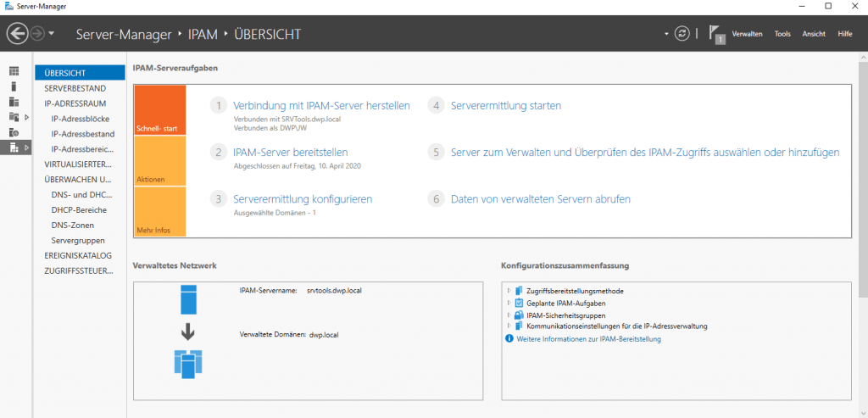Click the Kommunikationseinstellungen server icon
The image size is (868, 418).
(x=519, y=326)
